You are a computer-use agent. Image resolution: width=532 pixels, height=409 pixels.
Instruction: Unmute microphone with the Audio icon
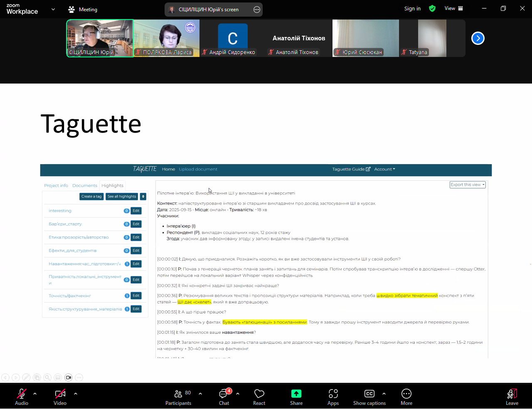tap(22, 394)
